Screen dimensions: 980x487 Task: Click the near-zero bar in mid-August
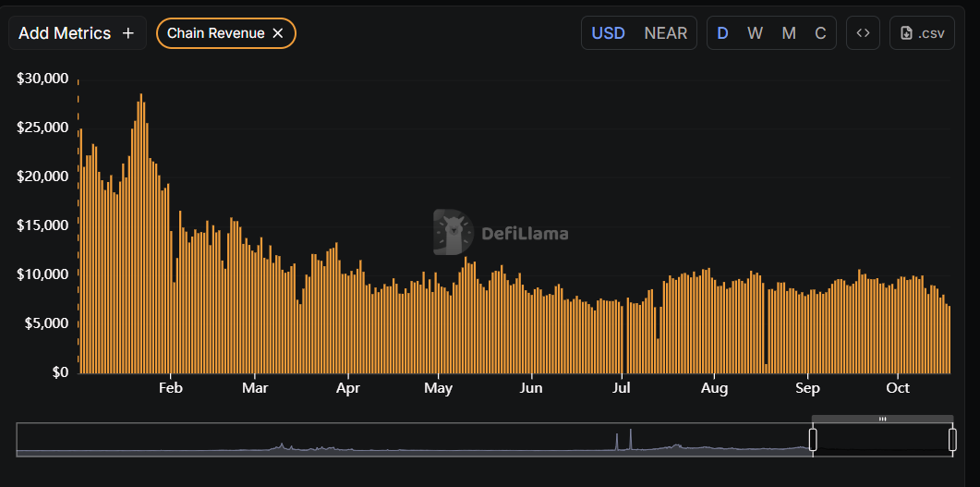point(767,368)
